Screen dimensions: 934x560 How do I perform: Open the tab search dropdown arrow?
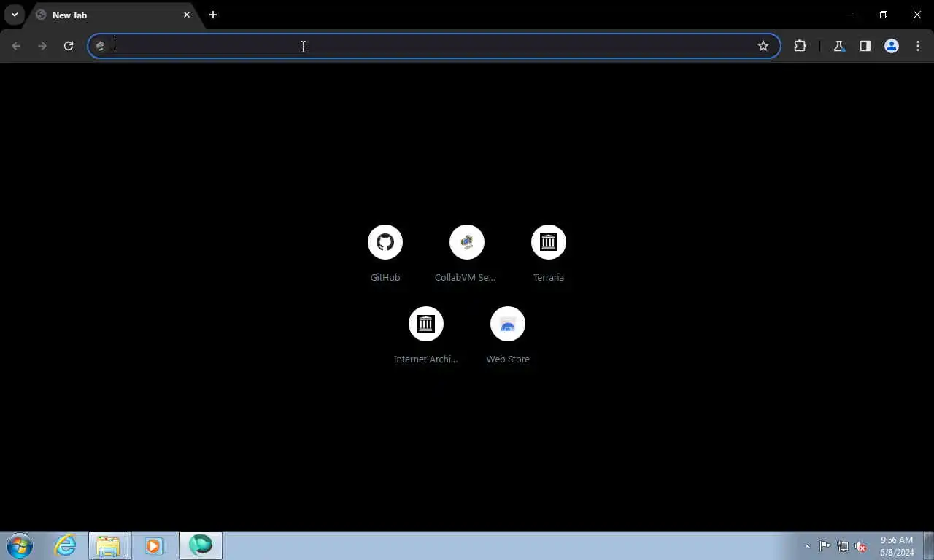pos(14,15)
